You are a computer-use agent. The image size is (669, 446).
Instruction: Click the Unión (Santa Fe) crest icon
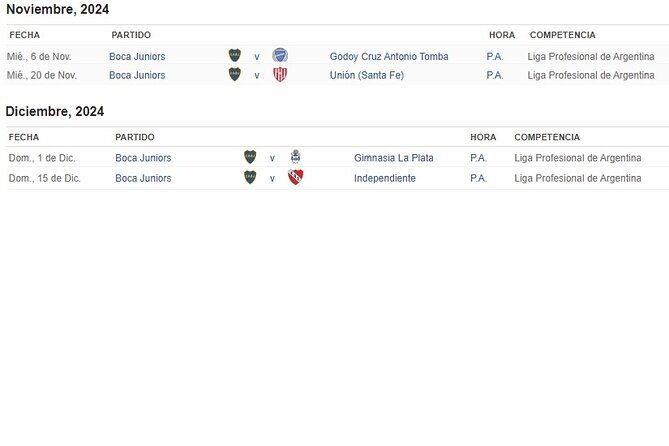click(280, 75)
